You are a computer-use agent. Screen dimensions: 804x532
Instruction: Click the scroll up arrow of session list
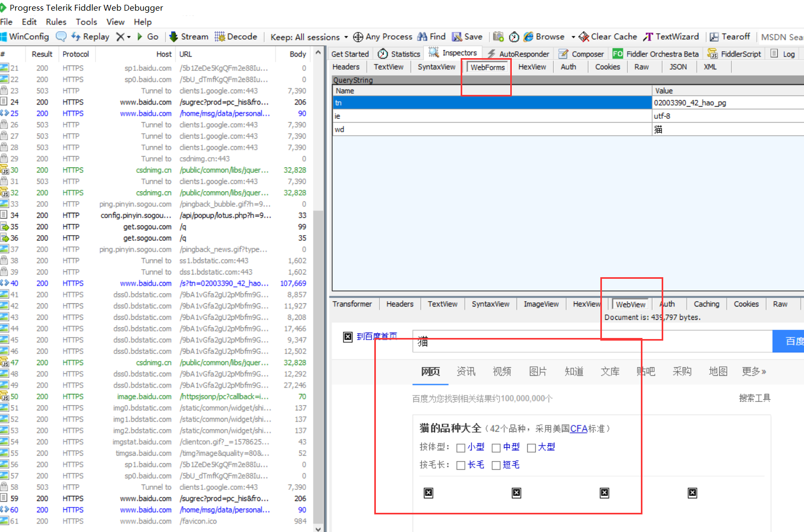(318, 53)
